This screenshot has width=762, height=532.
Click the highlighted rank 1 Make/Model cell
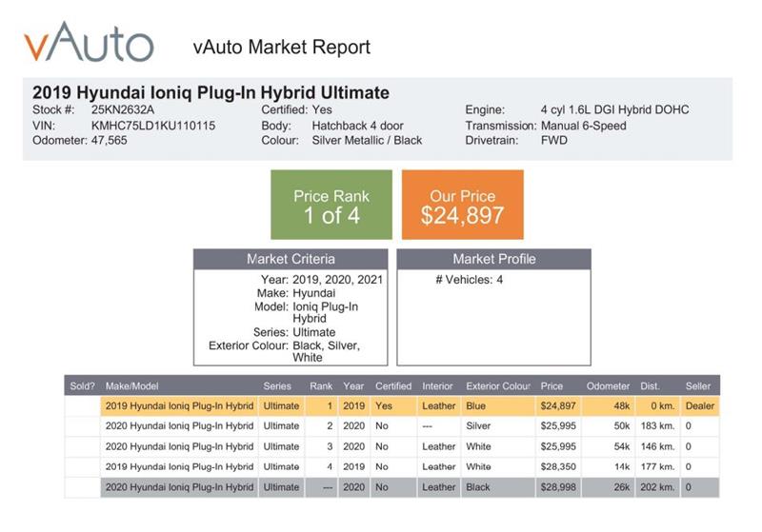tap(179, 405)
